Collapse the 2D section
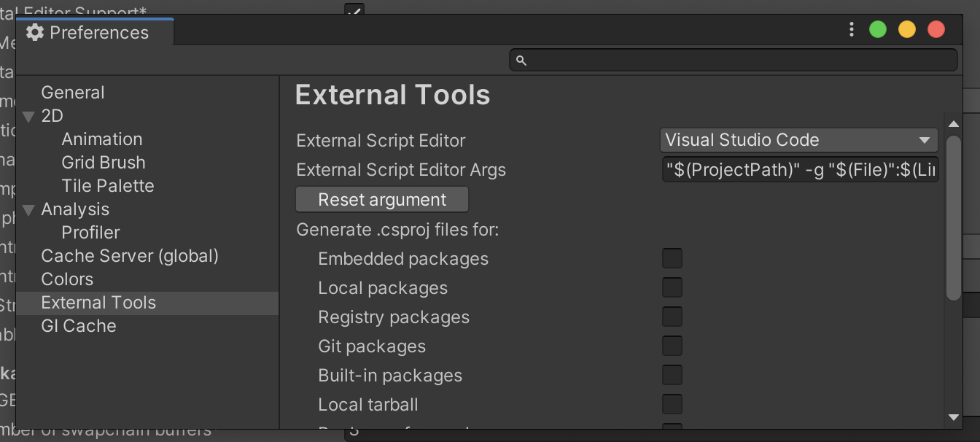Image resolution: width=980 pixels, height=442 pixels. click(28, 115)
